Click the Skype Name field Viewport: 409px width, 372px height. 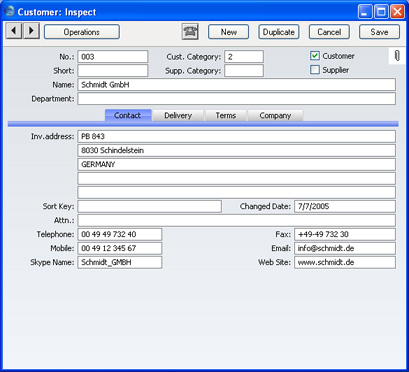120,262
